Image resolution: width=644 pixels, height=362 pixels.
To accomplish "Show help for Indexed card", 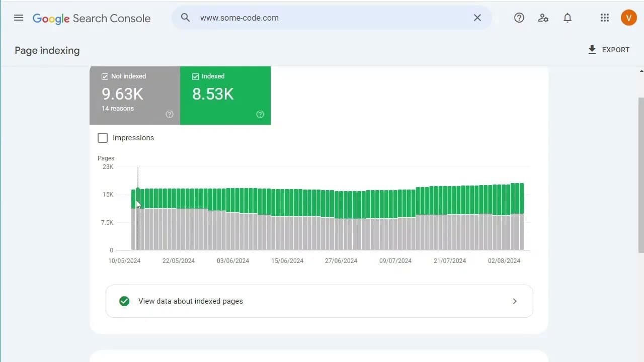I will (x=260, y=114).
